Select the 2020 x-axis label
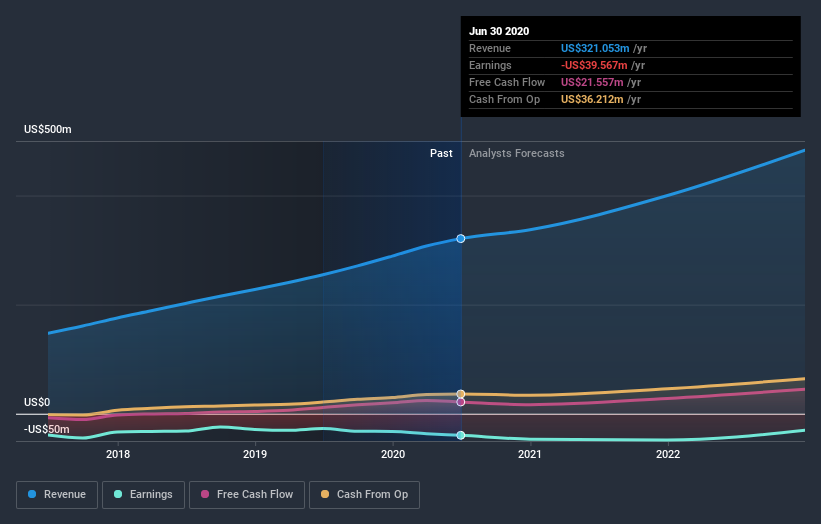The height and width of the screenshot is (524, 821). pyautogui.click(x=393, y=454)
